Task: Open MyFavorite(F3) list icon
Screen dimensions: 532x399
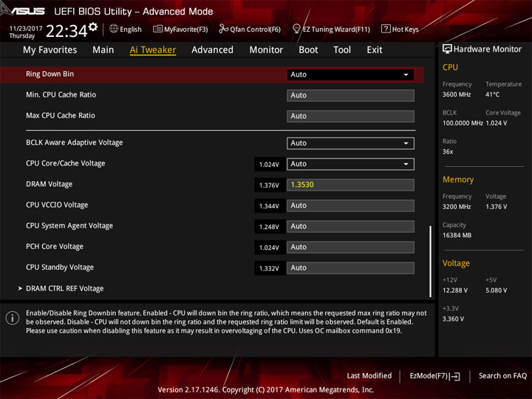Action: [157, 29]
